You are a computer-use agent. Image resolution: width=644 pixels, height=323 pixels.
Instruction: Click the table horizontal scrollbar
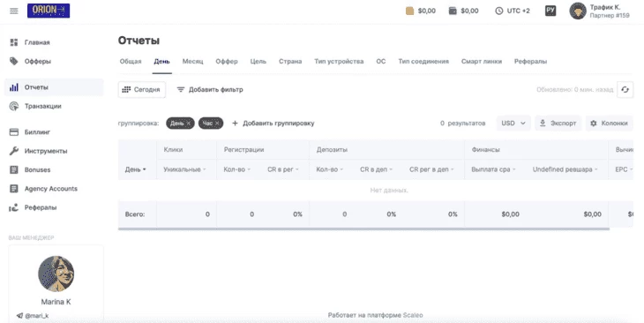[363, 229]
